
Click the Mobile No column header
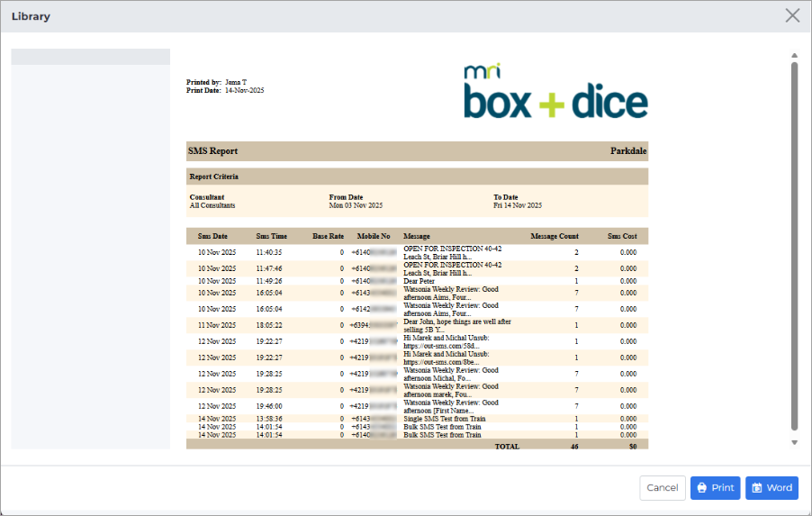(374, 236)
